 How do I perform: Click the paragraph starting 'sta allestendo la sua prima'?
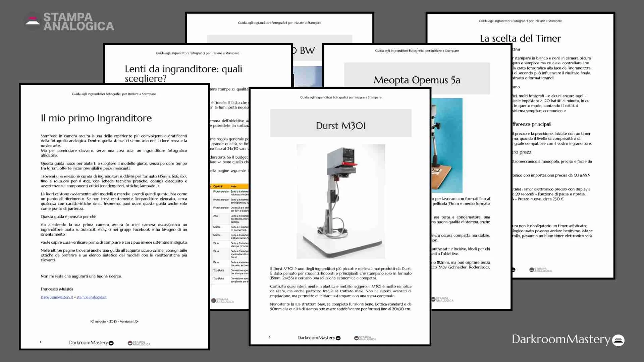pyautogui.click(x=114, y=229)
